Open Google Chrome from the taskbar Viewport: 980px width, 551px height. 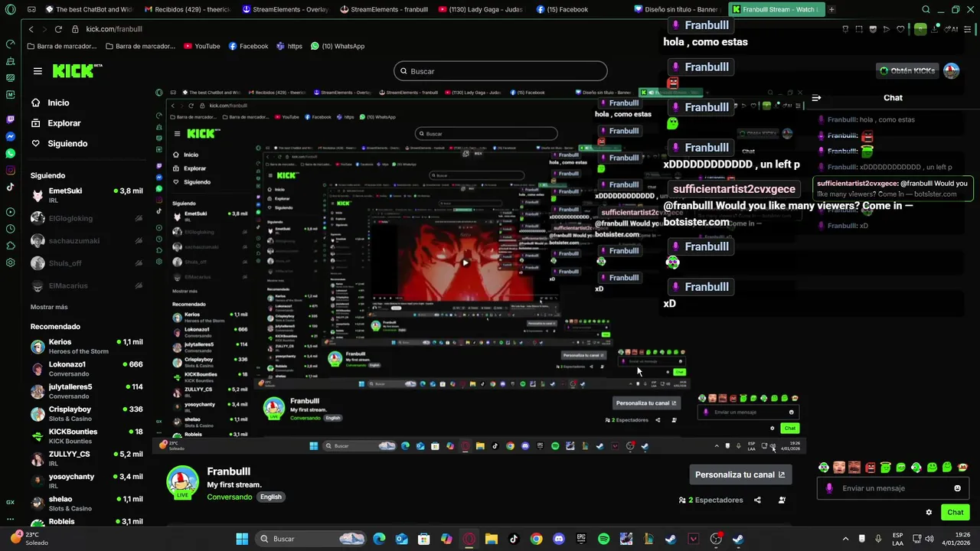(536, 539)
